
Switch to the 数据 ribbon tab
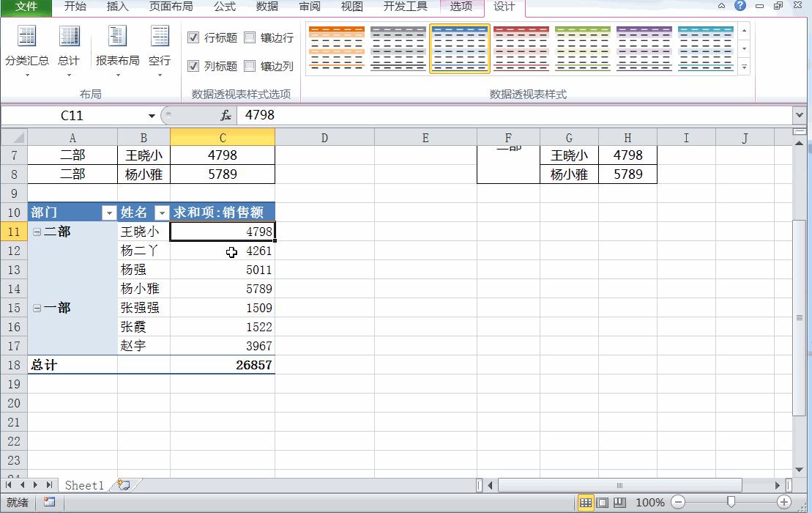pos(267,8)
